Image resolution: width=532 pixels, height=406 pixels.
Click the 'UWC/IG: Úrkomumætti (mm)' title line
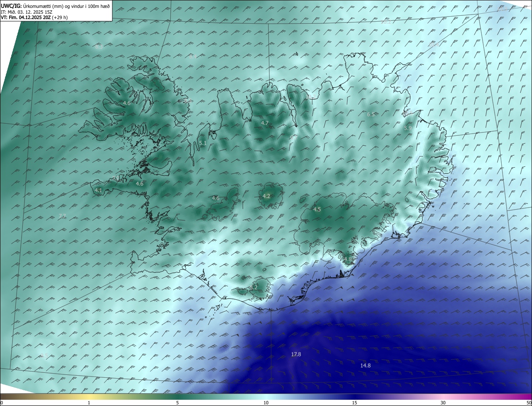coord(56,6)
